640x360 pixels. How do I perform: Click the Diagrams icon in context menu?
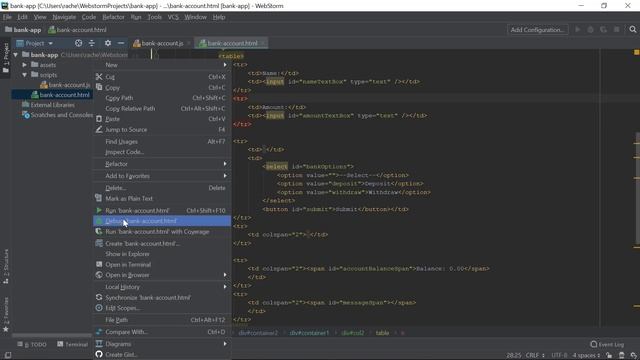99,344
